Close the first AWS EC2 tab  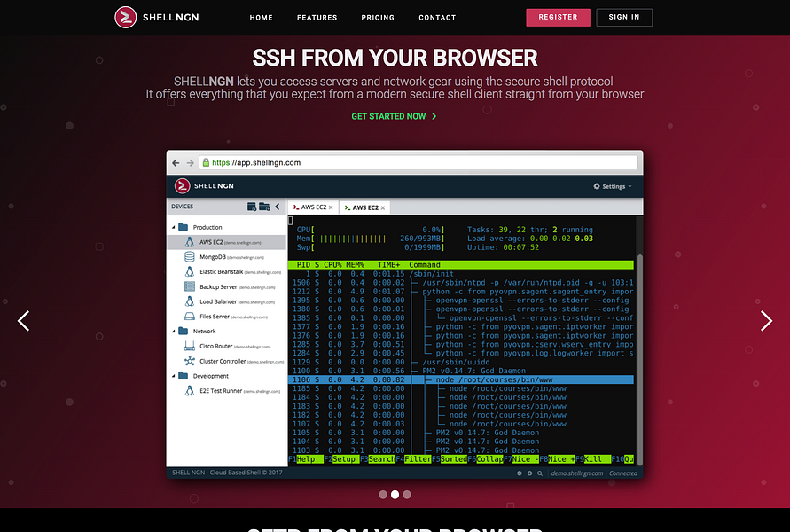tap(331, 207)
